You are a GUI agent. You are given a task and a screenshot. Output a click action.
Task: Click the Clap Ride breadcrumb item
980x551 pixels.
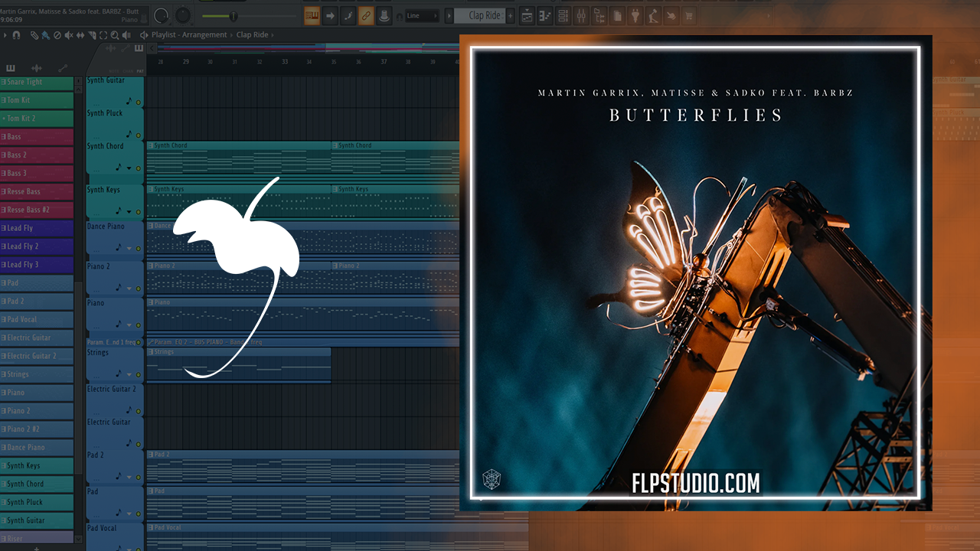click(252, 35)
